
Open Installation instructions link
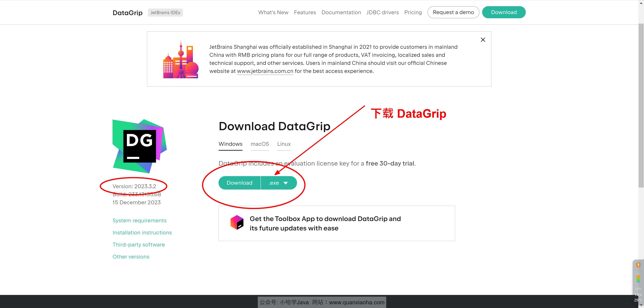tap(142, 233)
